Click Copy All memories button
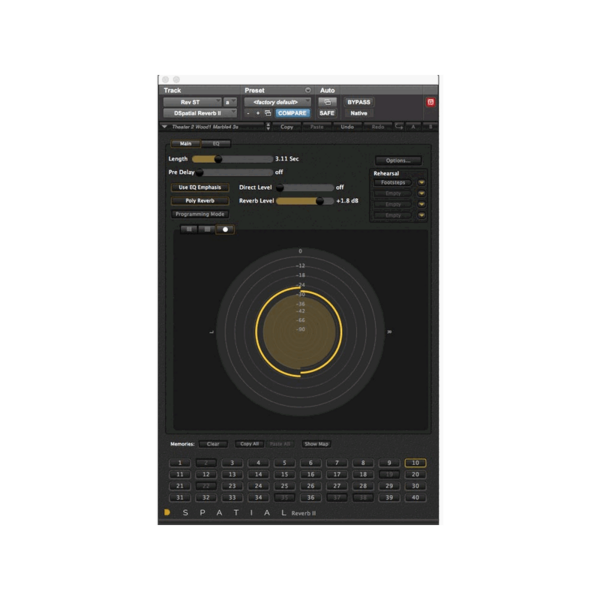The width and height of the screenshot is (600, 600). click(x=249, y=444)
